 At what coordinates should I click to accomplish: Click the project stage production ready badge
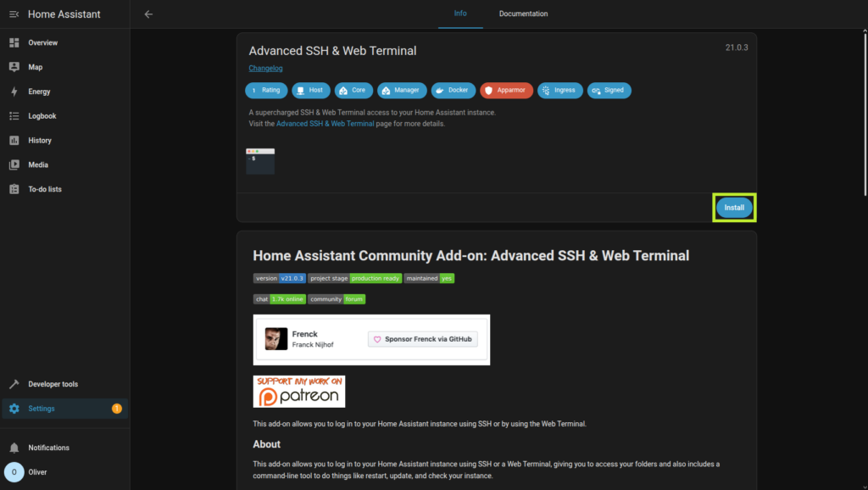click(355, 279)
